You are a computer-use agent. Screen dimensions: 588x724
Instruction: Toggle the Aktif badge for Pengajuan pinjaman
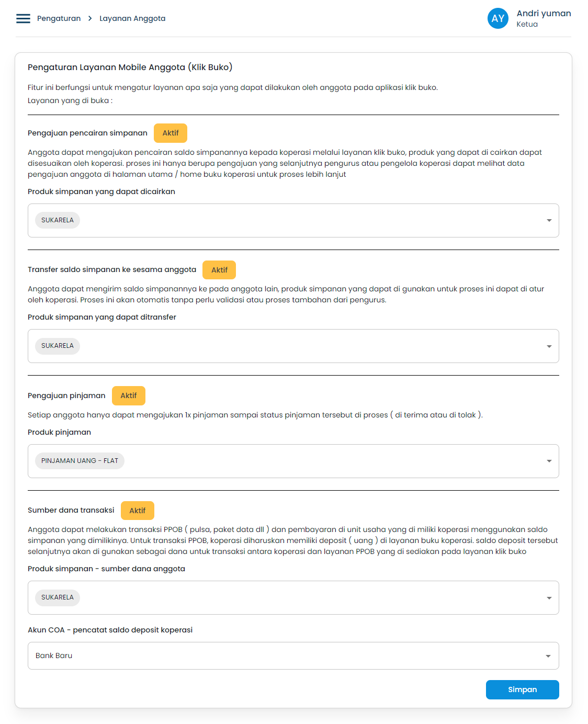128,395
